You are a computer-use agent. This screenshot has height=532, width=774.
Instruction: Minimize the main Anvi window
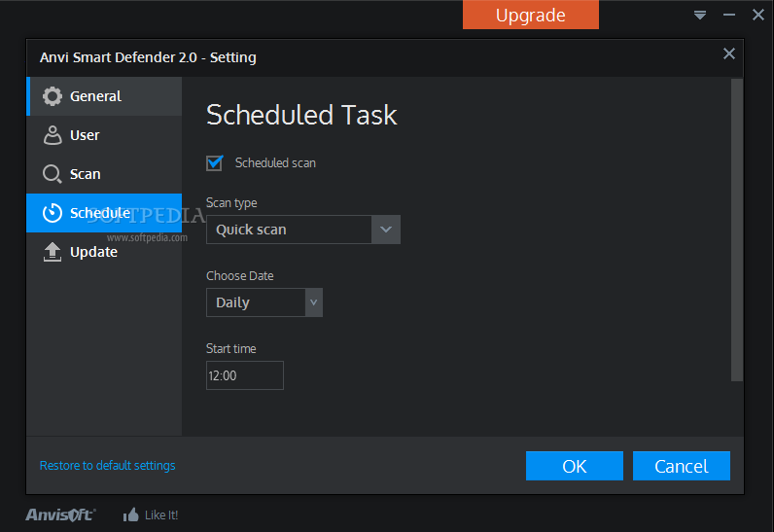point(729,15)
